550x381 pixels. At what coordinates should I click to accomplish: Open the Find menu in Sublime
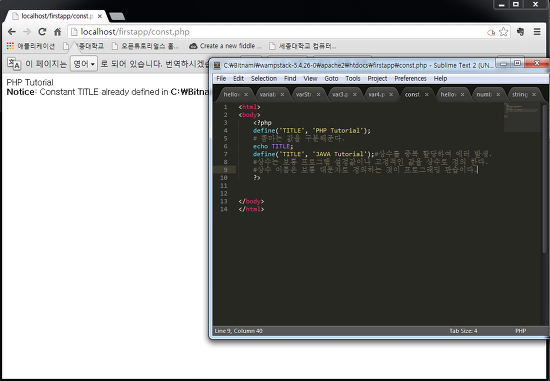pyautogui.click(x=290, y=79)
